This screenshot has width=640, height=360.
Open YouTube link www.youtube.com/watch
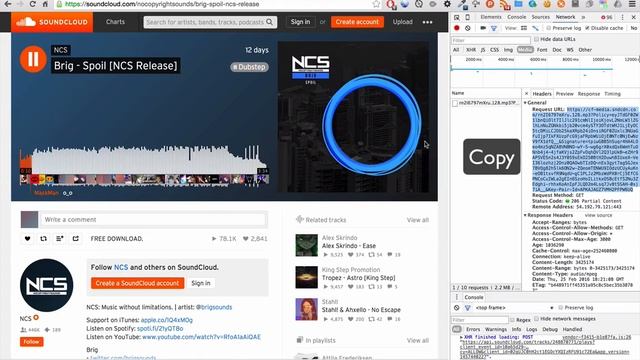click(x=201, y=337)
